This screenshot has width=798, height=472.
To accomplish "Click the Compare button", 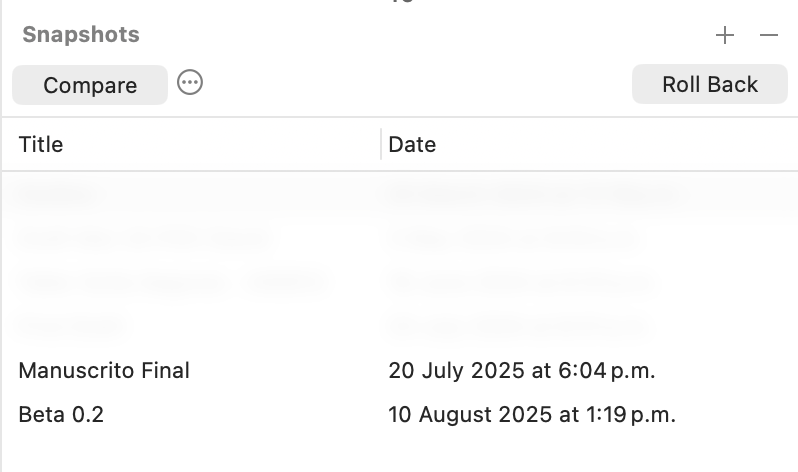I will 90,85.
